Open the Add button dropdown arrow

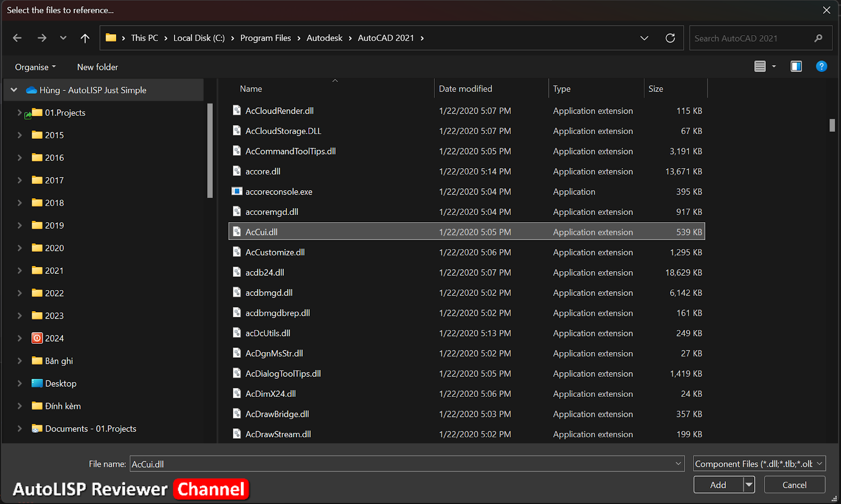pyautogui.click(x=749, y=485)
